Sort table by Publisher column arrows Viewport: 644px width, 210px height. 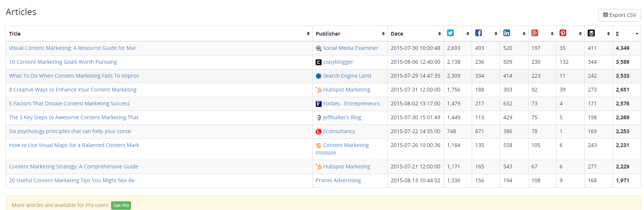click(383, 34)
